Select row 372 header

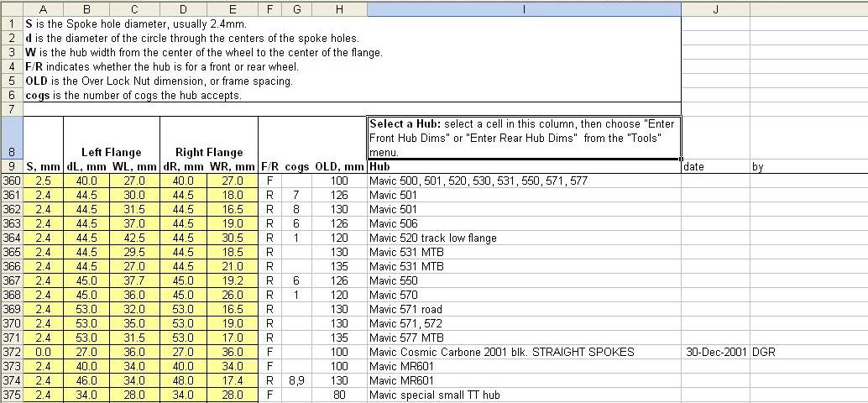[12, 352]
